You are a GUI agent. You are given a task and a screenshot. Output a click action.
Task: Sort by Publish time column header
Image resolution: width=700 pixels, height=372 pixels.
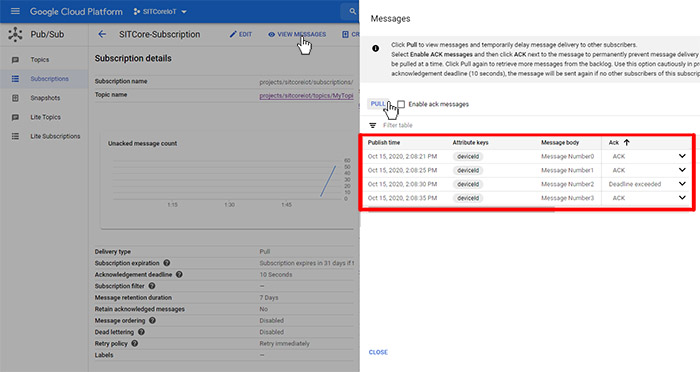(x=384, y=142)
